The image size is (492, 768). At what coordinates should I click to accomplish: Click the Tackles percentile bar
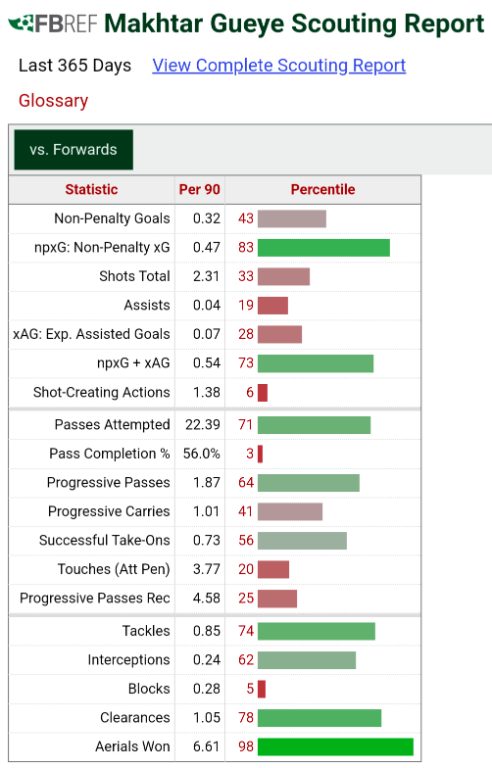point(317,631)
